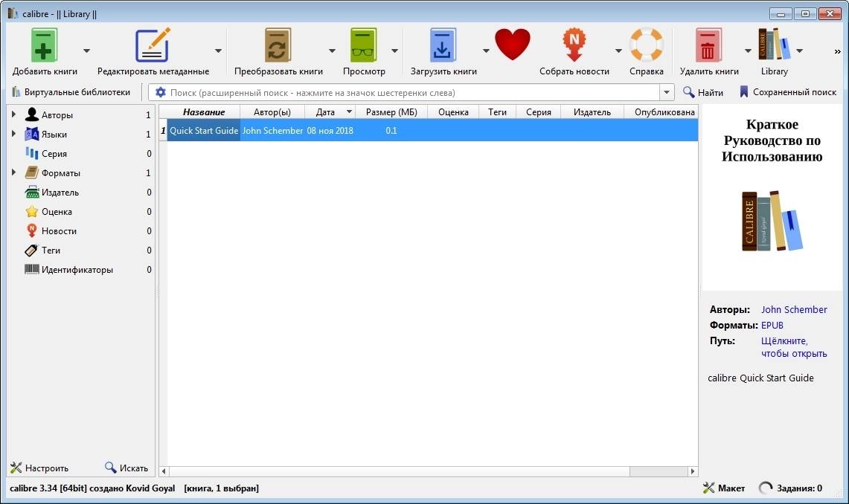Click the John Schember cell in the book list

click(x=272, y=130)
